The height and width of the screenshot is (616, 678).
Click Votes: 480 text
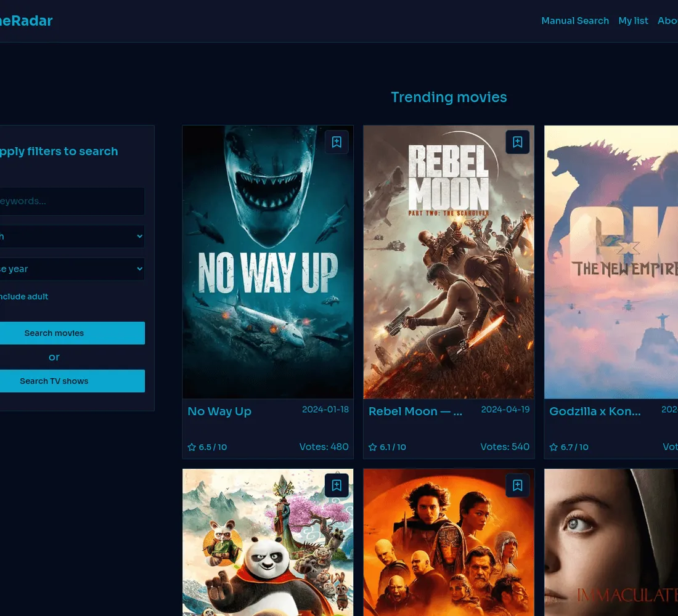tap(324, 447)
